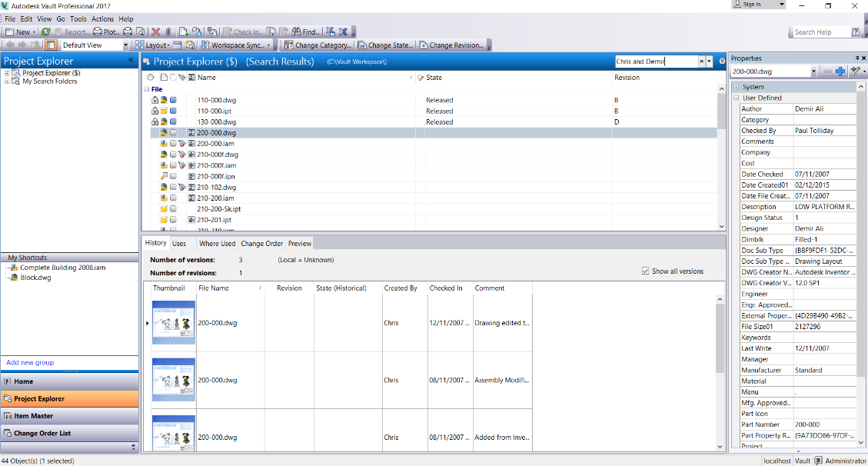Open the Find binoculars tool
This screenshot has height=466, width=868.
[x=305, y=32]
